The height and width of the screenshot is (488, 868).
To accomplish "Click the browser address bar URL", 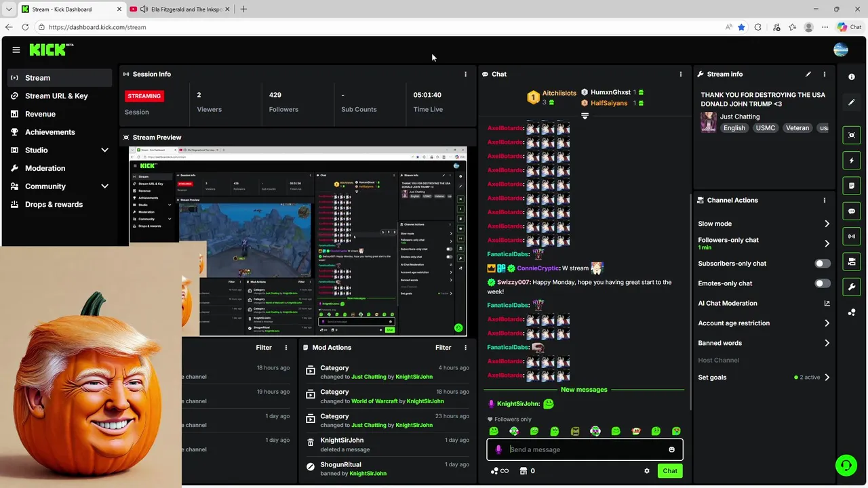I will 98,27.
